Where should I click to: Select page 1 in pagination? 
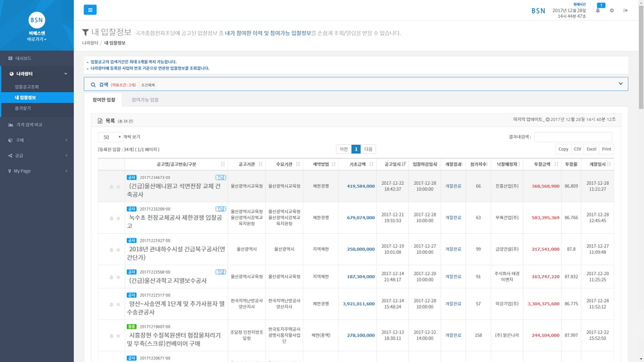pos(356,149)
